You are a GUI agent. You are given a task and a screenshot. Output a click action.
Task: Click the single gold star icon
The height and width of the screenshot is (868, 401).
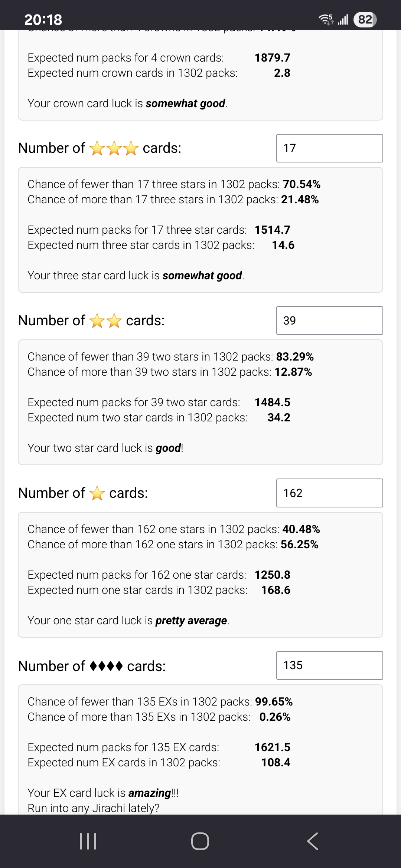tap(97, 493)
